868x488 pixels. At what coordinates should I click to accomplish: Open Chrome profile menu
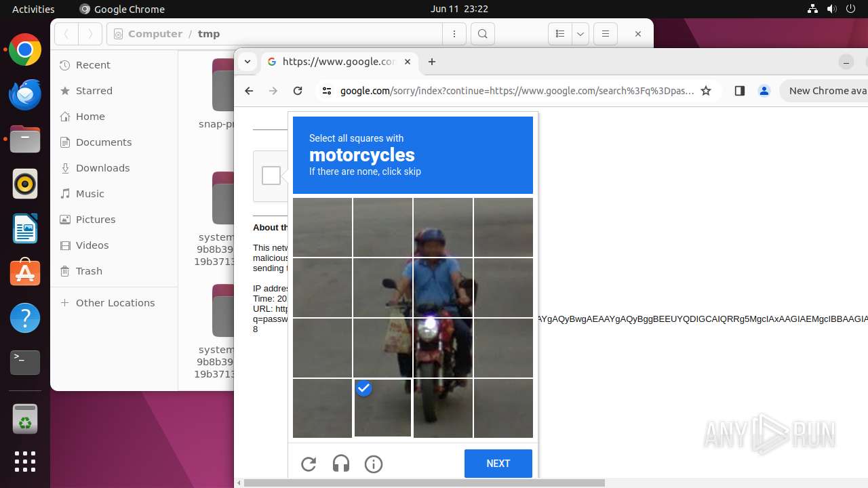(x=764, y=91)
